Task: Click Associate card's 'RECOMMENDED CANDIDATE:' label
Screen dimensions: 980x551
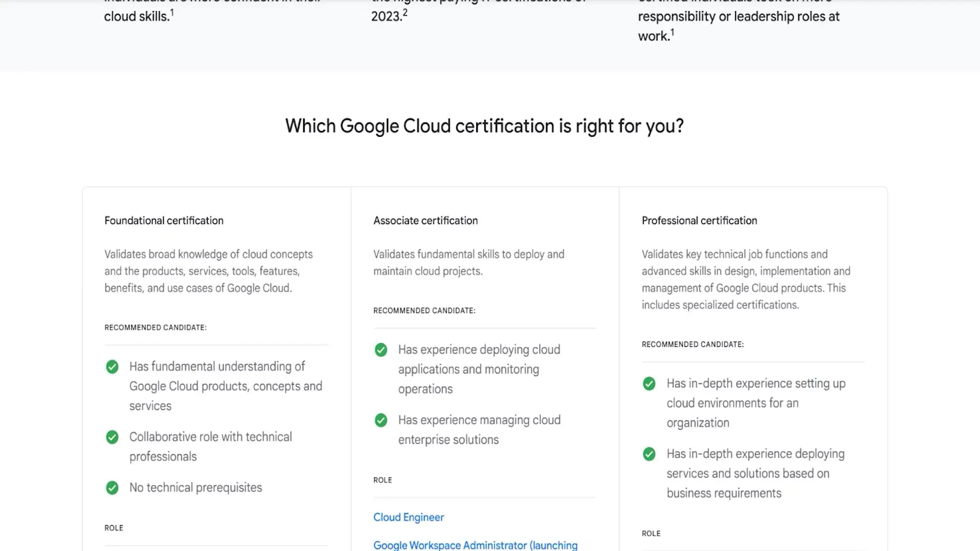Action: point(424,311)
